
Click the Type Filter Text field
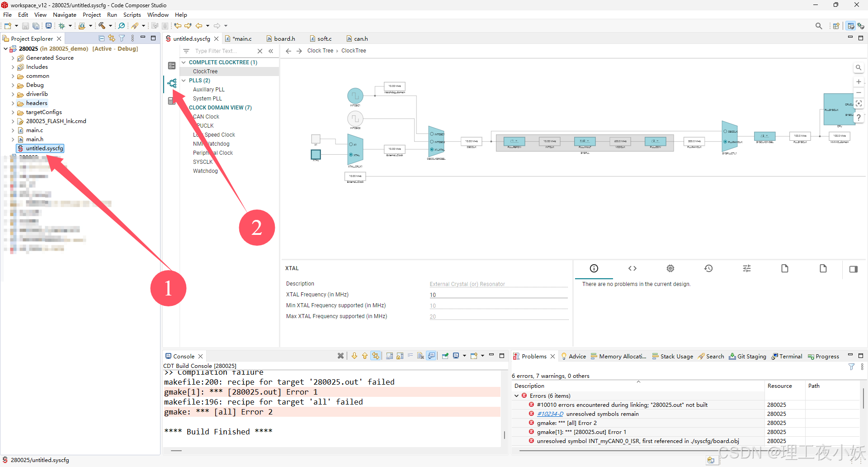[x=224, y=51]
